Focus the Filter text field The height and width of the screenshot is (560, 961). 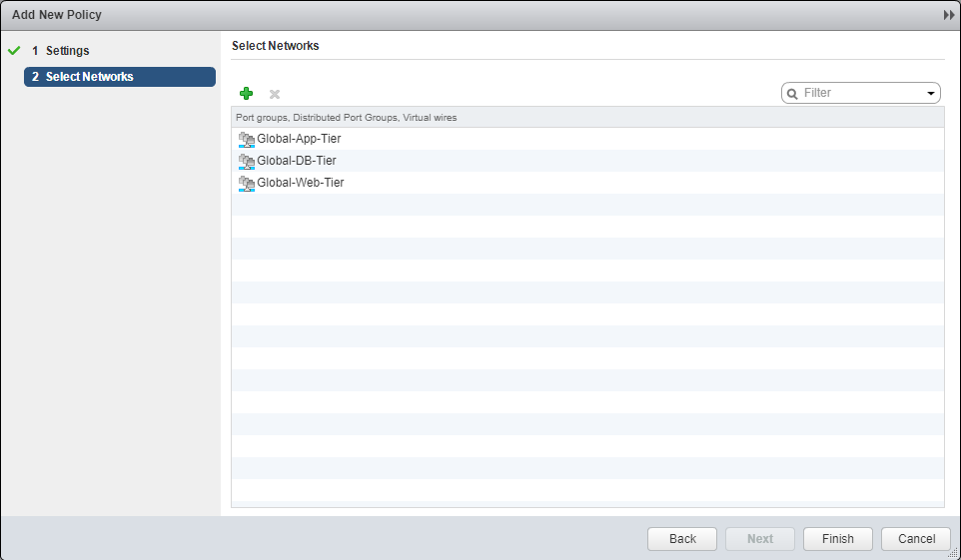[861, 93]
